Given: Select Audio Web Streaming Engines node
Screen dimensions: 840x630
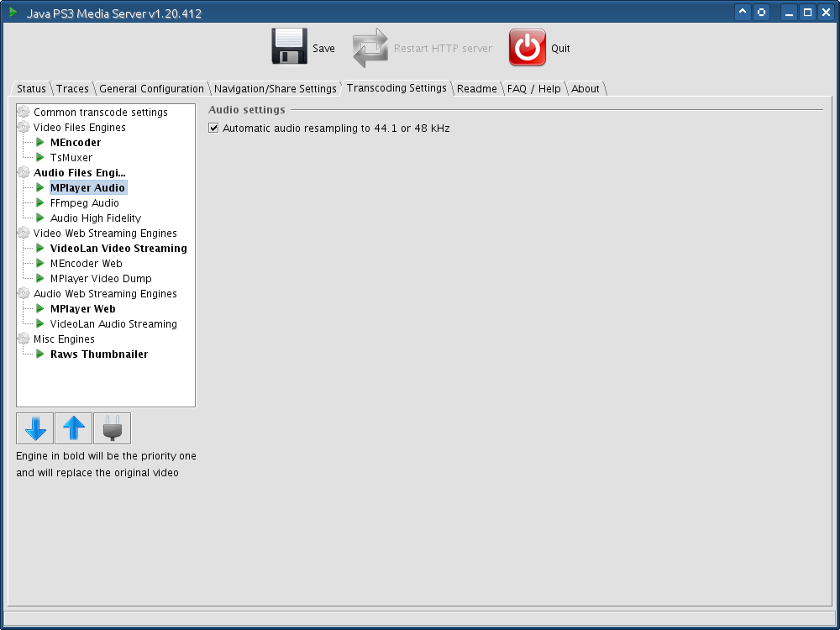Looking at the screenshot, I should tap(105, 293).
